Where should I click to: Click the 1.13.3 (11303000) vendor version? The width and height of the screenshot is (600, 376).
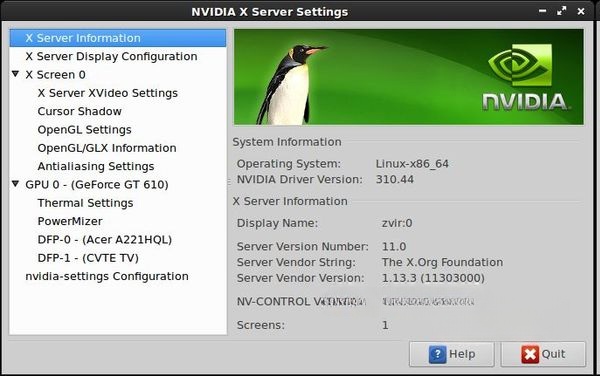pos(433,278)
